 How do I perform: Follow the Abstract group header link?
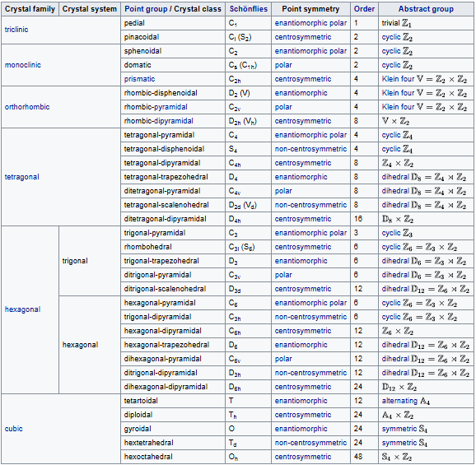click(x=426, y=9)
